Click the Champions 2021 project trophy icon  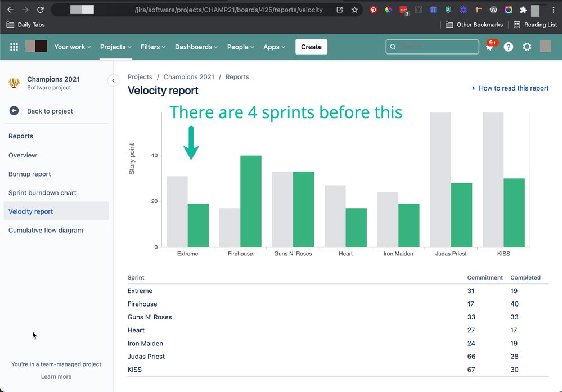pos(14,83)
